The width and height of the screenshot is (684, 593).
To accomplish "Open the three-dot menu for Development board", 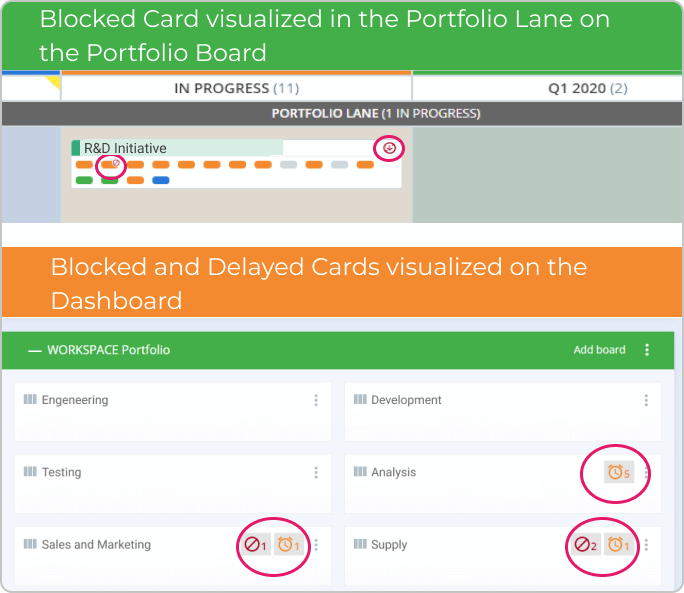I will pos(646,400).
